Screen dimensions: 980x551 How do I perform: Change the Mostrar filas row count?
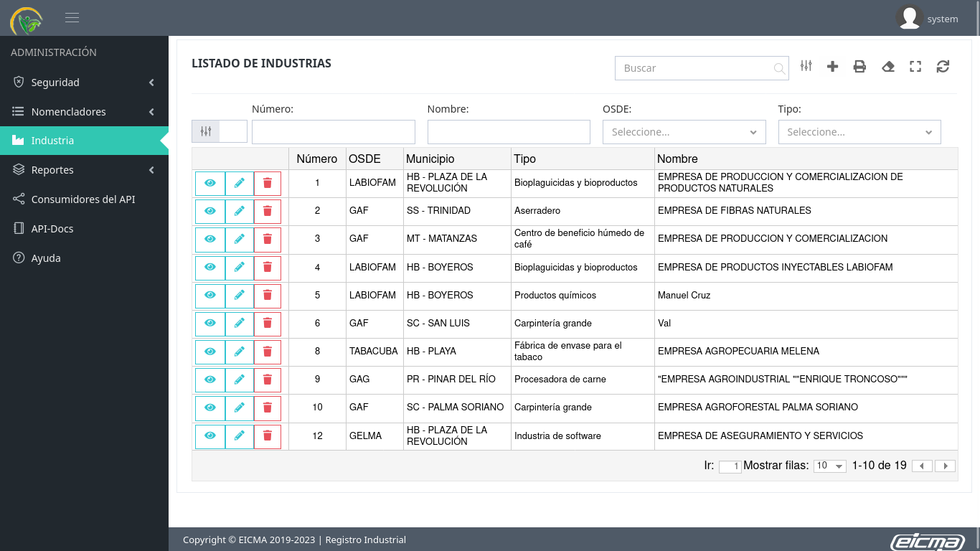[x=829, y=466]
